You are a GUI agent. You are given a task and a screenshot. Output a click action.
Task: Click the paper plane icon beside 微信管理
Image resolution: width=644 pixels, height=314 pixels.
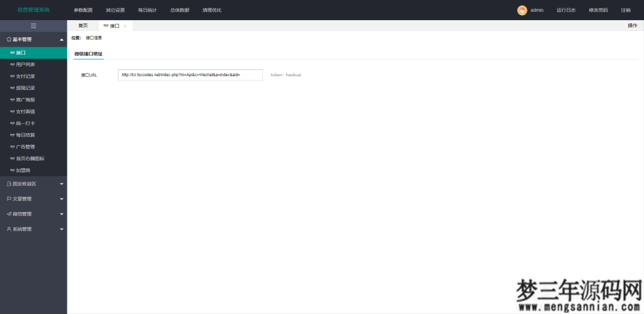(9, 214)
